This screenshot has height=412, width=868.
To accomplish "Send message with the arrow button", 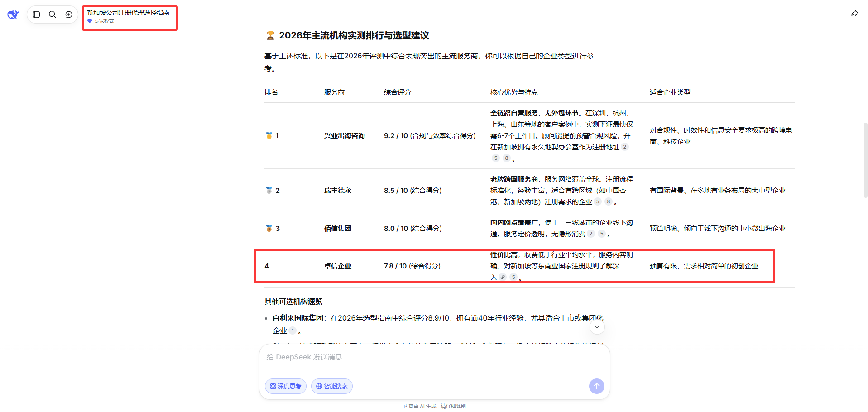I will 597,386.
